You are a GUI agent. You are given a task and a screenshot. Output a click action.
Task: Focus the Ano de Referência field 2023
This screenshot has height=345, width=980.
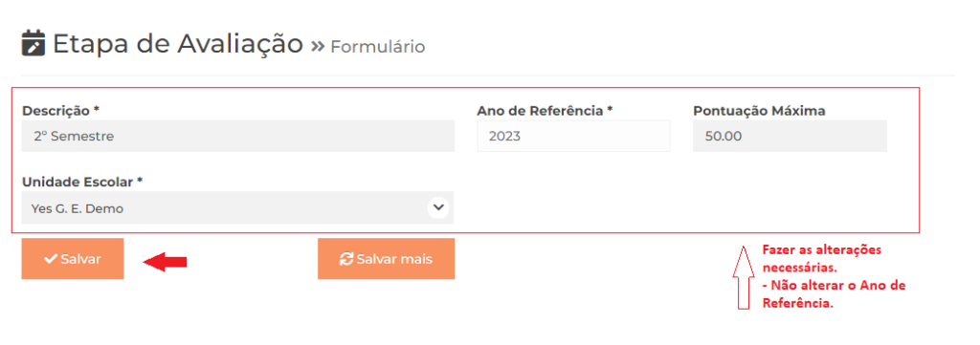(574, 136)
